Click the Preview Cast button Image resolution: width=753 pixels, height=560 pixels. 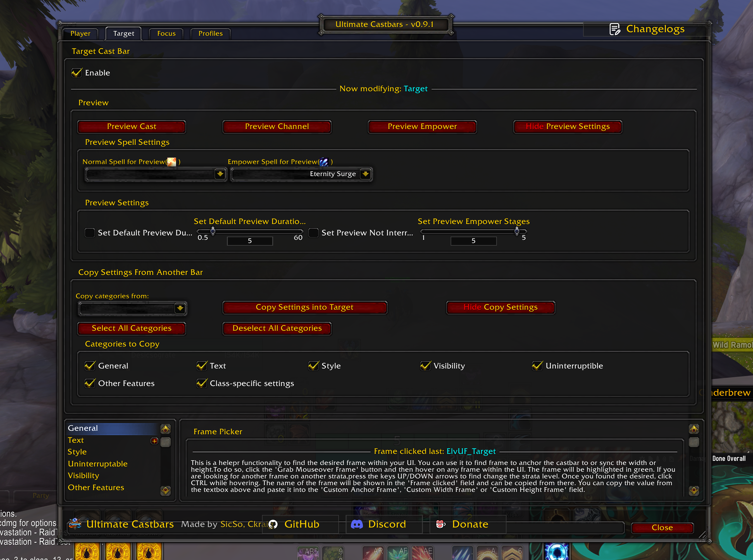(132, 127)
